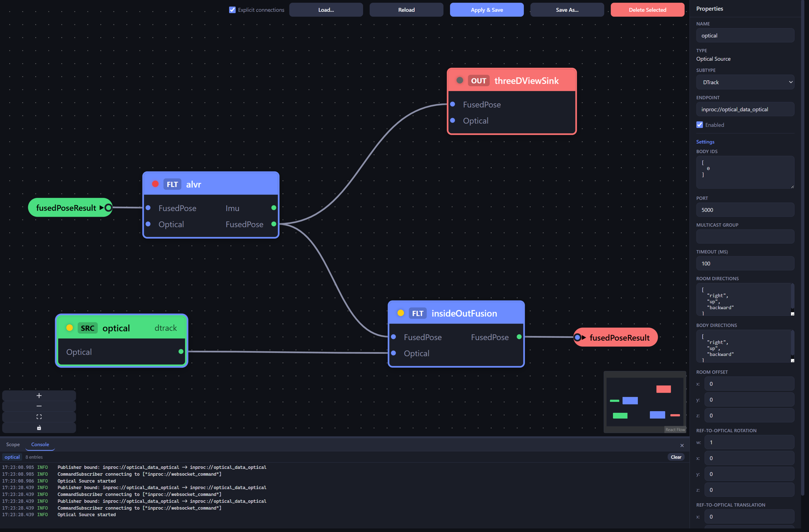Toggle the Explicit connections checkbox
The image size is (809, 532).
(x=232, y=10)
